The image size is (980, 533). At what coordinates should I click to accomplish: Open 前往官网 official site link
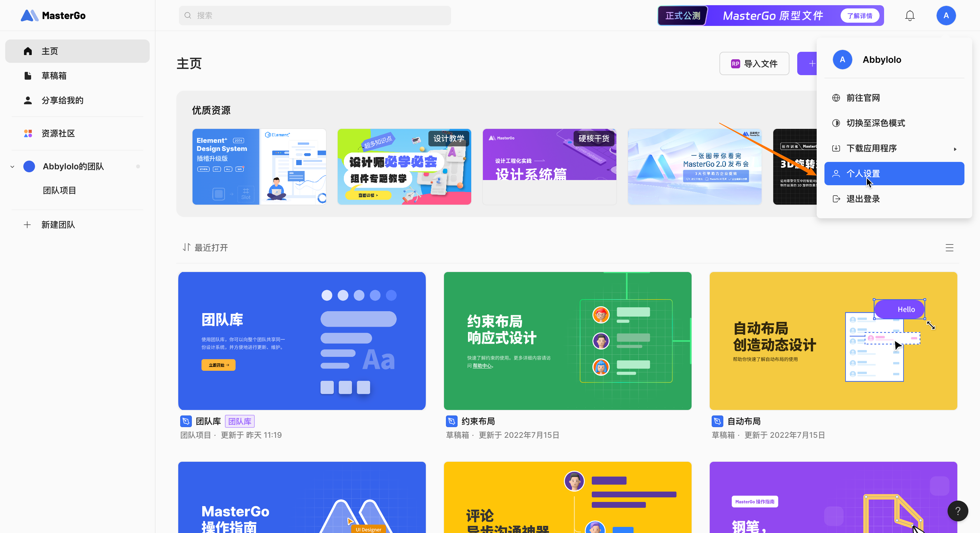coord(863,98)
